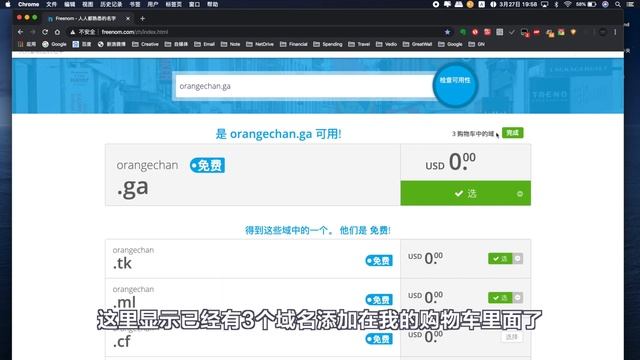
Task: Open Notification Center icon at far right
Action: (x=630, y=4)
